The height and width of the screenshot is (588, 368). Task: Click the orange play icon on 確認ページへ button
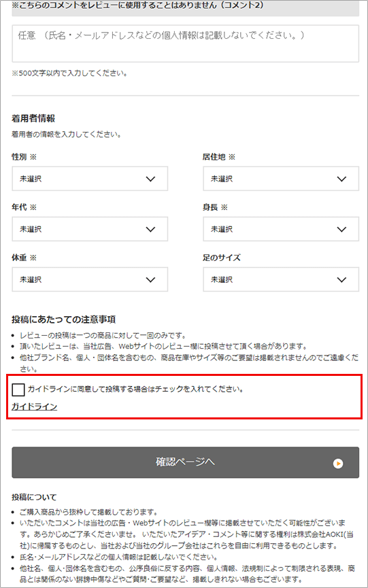[x=338, y=464]
